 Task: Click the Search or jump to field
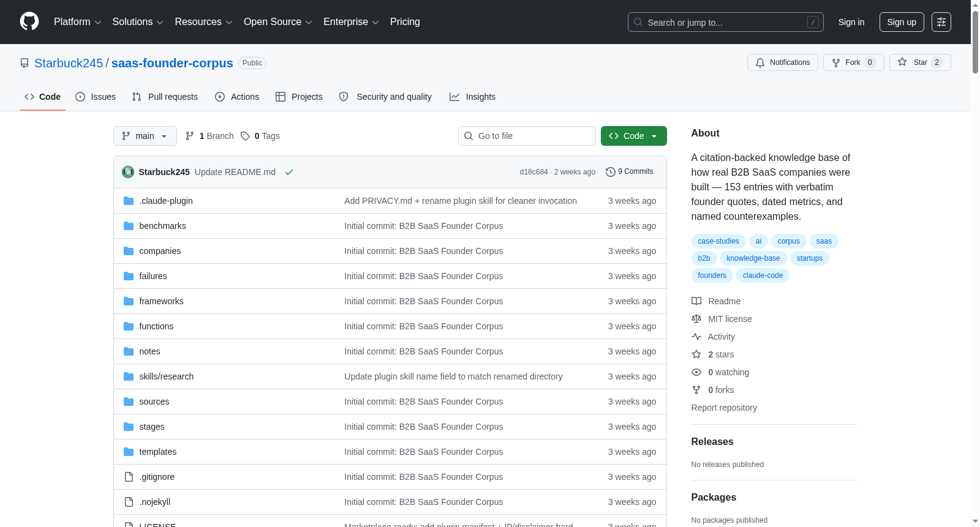(726, 22)
